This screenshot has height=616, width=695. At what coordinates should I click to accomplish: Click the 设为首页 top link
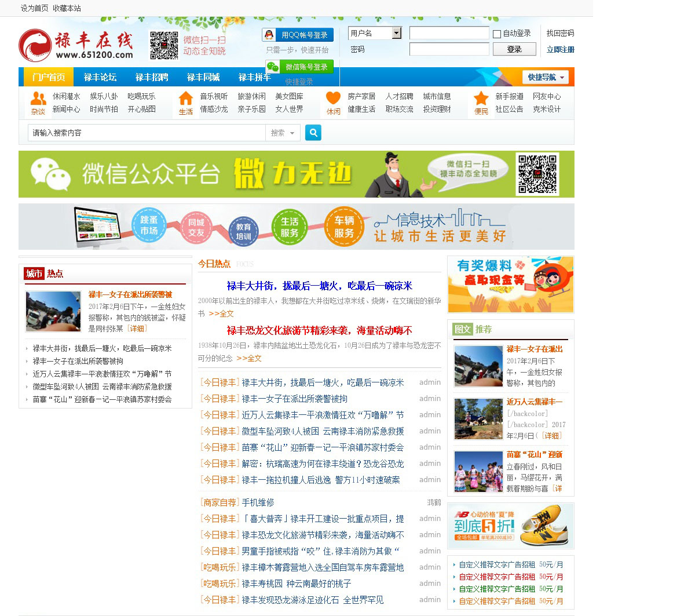35,8
